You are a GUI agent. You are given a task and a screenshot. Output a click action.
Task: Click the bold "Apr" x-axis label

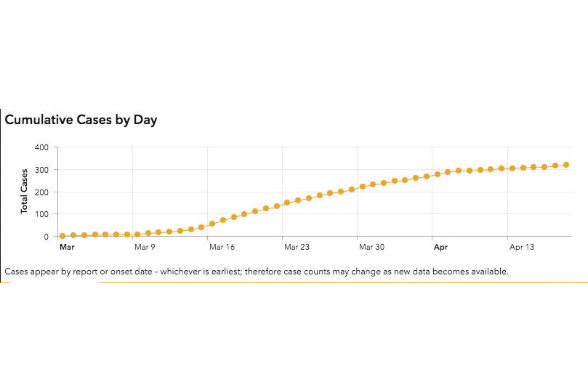440,248
